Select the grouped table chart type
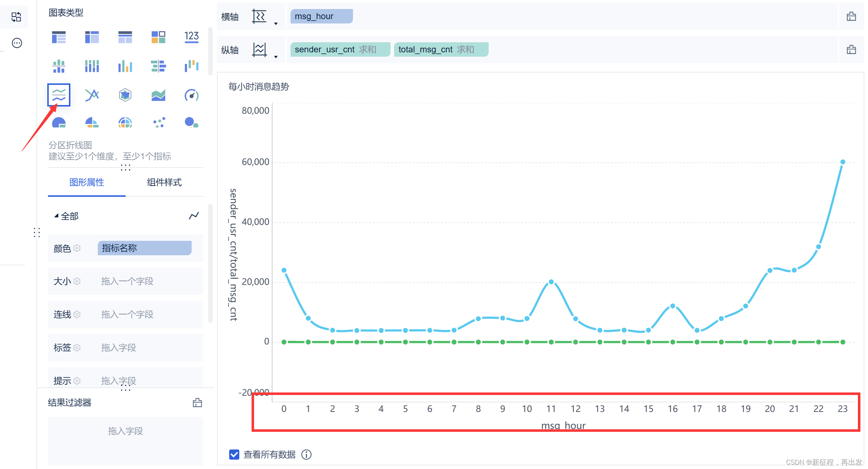Image resolution: width=868 pixels, height=469 pixels. coord(59,37)
